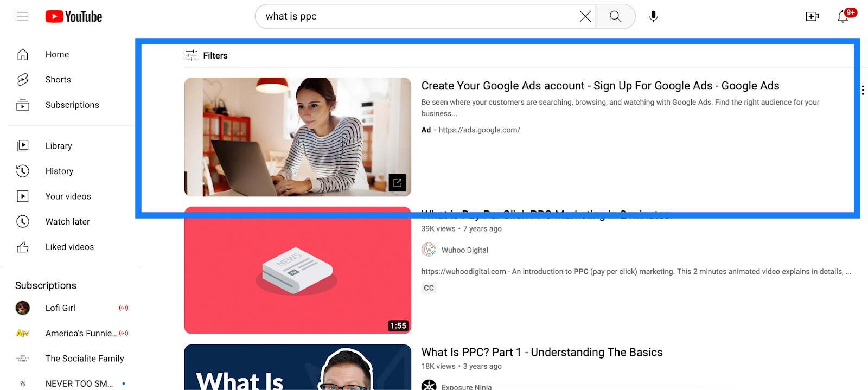Click the Your videos play icon

click(x=23, y=196)
